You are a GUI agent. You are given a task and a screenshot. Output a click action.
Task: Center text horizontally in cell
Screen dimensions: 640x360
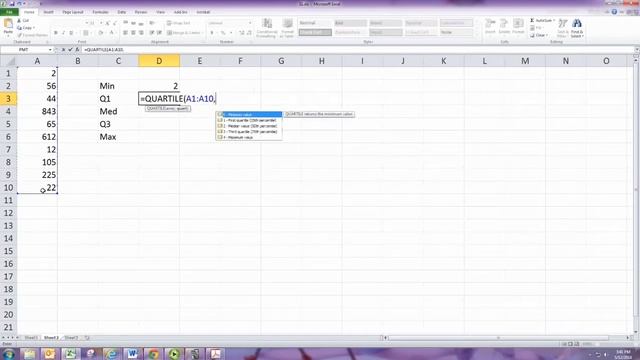[133, 33]
